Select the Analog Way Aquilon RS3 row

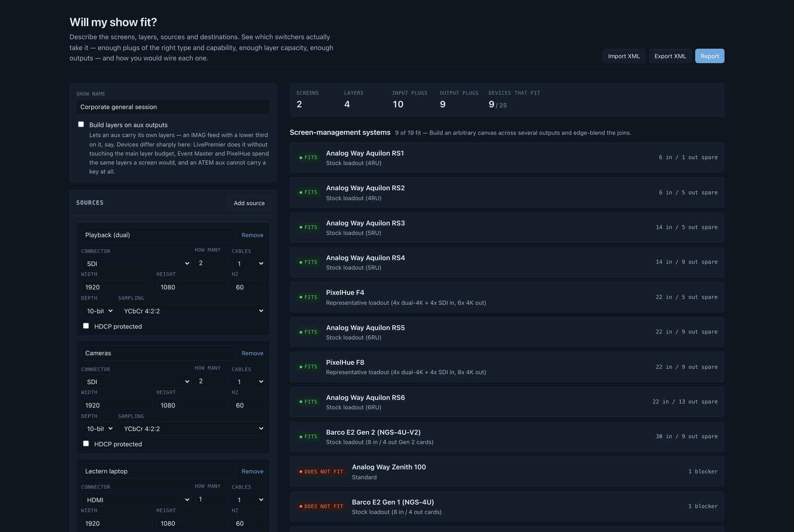(x=507, y=227)
